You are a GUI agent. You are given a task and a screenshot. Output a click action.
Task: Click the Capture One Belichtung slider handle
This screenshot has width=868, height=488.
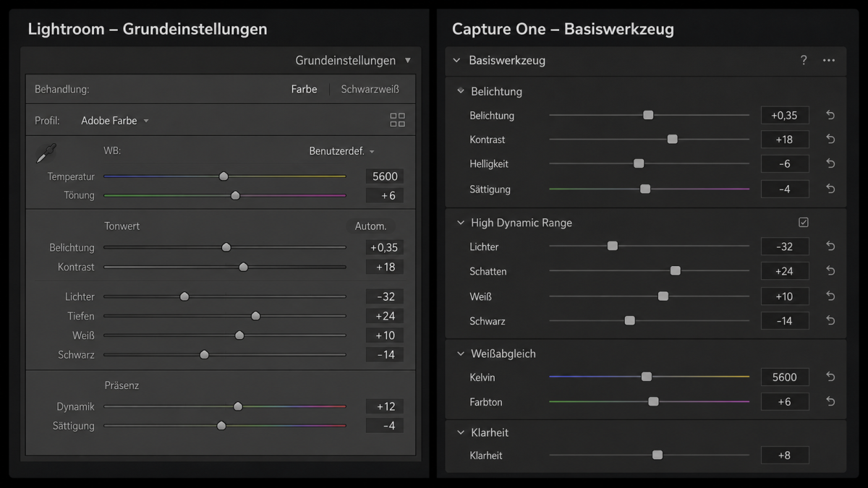(649, 115)
